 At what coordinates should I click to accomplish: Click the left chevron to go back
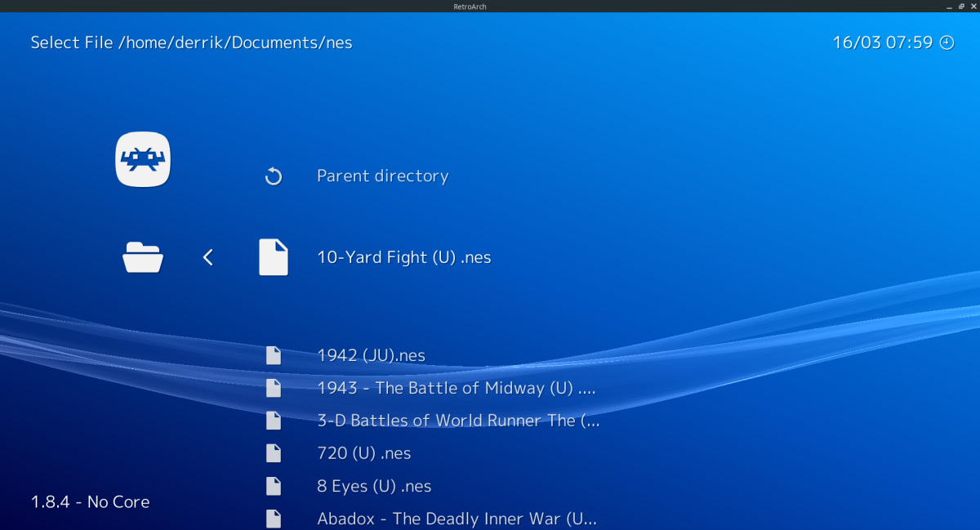point(207,256)
